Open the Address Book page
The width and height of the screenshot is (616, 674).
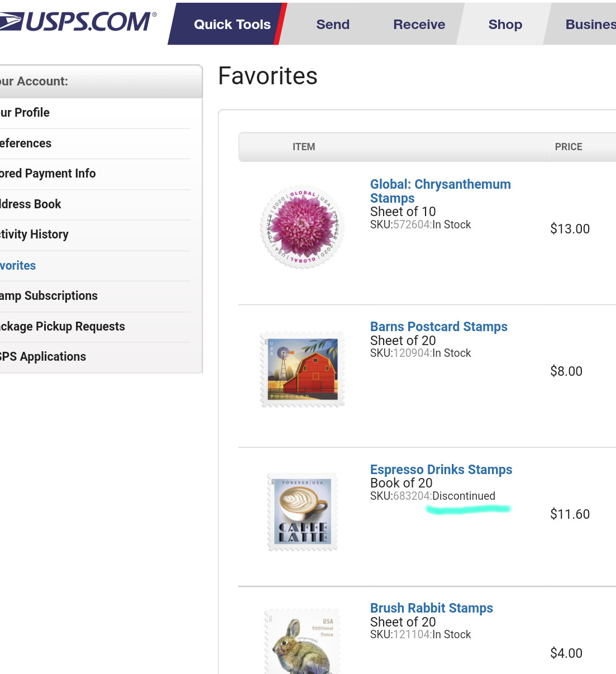[x=31, y=204]
